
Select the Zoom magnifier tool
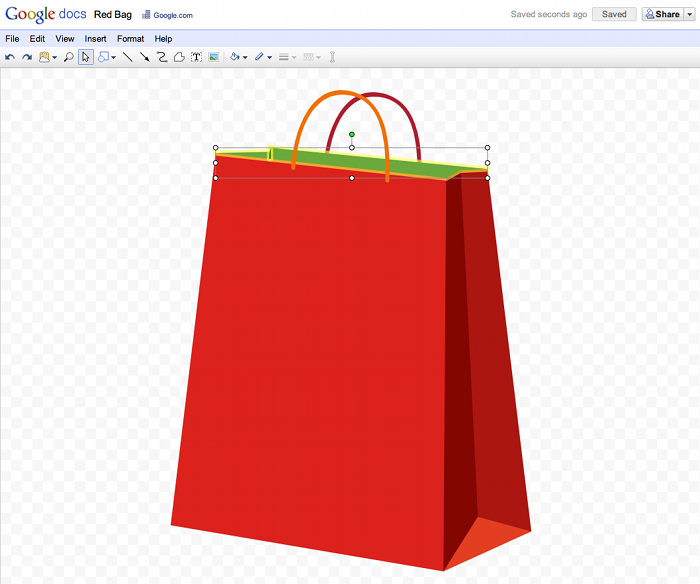[68, 57]
